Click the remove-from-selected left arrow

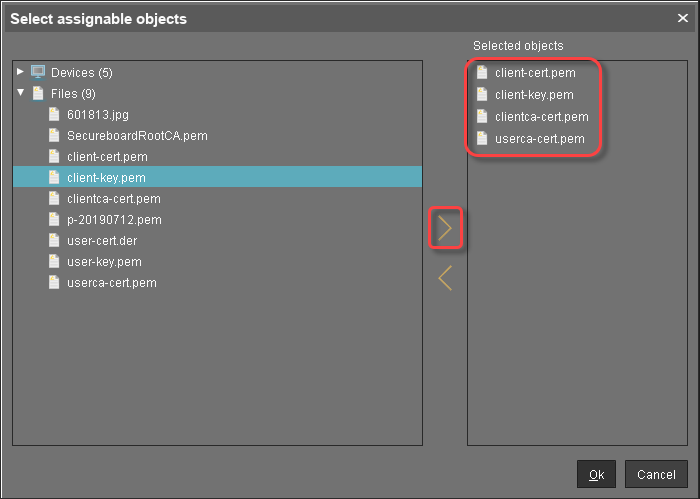[445, 278]
